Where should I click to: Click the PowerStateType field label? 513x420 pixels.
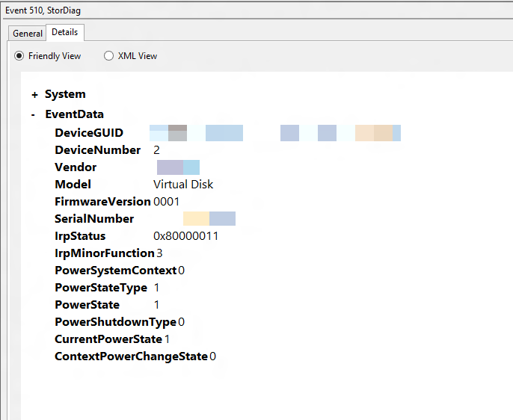point(101,288)
